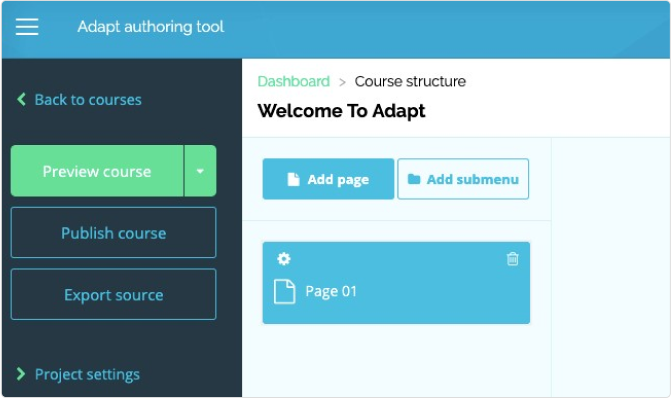The image size is (671, 398).
Task: Click the gear settings icon on Page 01
Action: coord(284,258)
